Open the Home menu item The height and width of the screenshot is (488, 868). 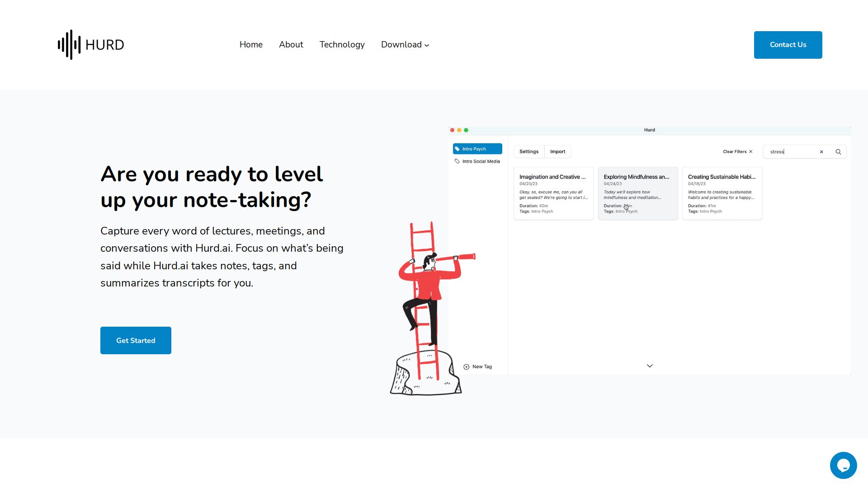click(251, 45)
